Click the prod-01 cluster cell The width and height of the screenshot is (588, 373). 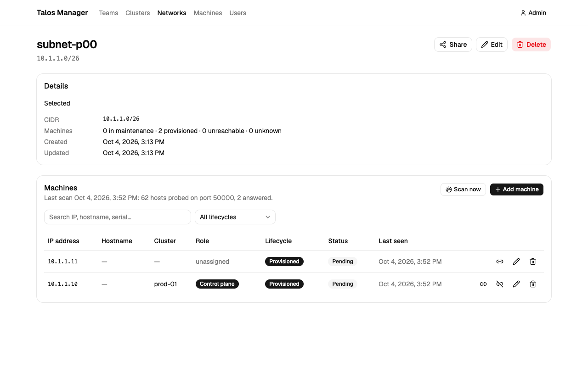click(165, 284)
